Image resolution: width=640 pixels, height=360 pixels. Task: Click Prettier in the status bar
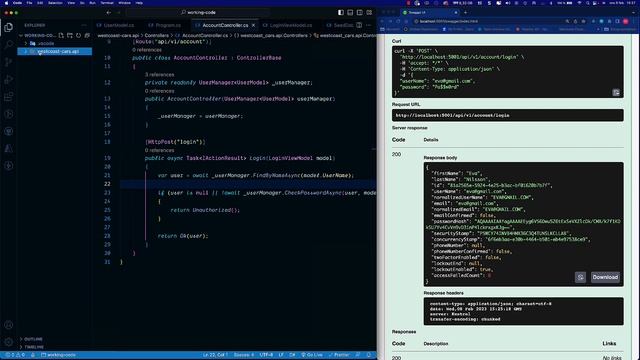339,355
